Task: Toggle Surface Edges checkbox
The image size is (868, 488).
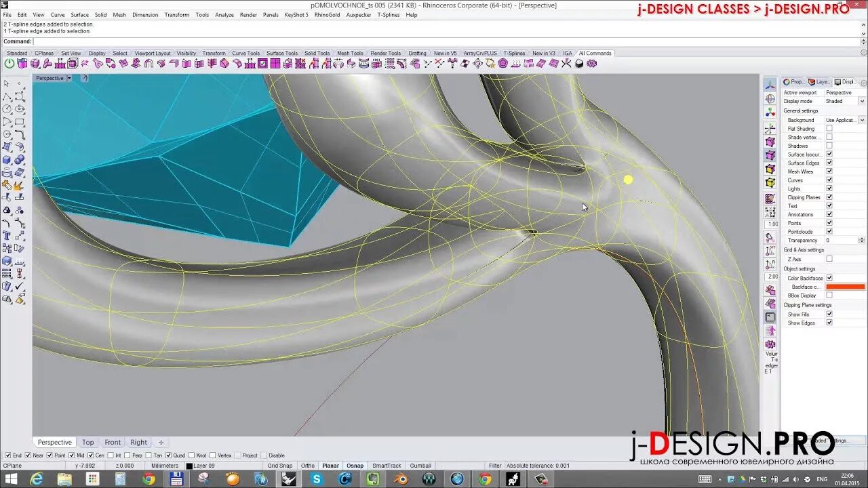Action: click(829, 163)
